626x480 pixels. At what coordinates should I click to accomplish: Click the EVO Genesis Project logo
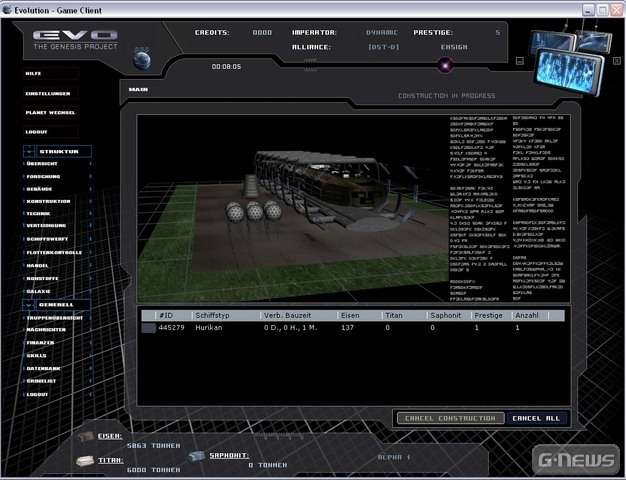point(75,40)
